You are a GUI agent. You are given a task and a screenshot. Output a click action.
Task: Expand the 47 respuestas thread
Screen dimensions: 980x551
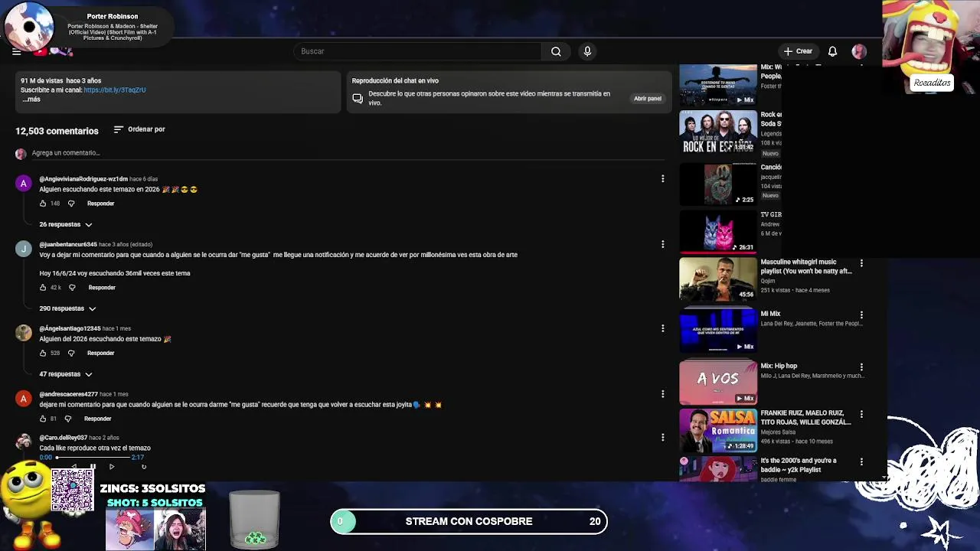(x=66, y=374)
